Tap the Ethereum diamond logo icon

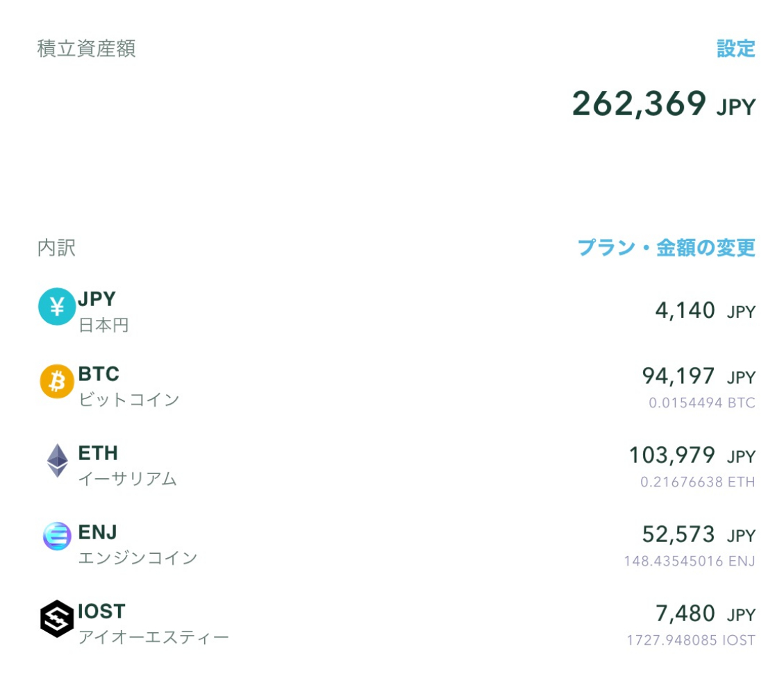[x=57, y=460]
